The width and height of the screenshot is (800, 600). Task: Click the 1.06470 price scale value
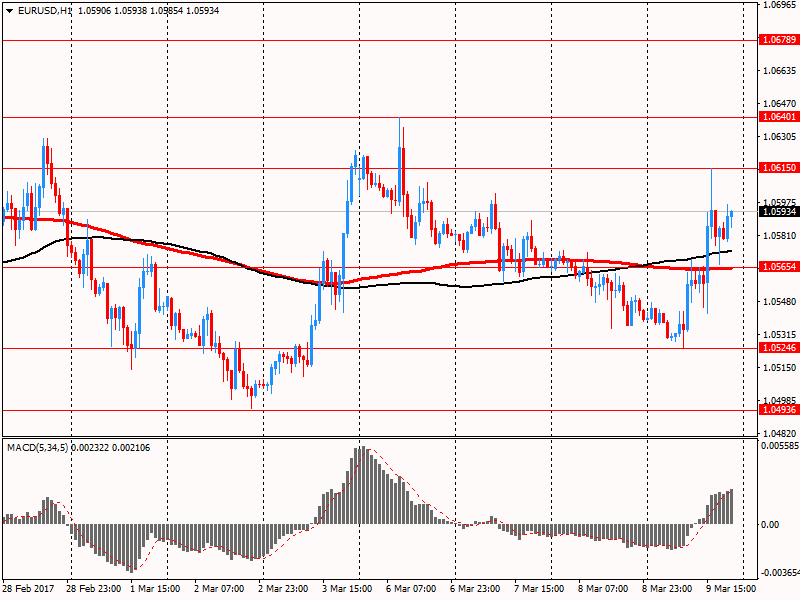tap(779, 103)
